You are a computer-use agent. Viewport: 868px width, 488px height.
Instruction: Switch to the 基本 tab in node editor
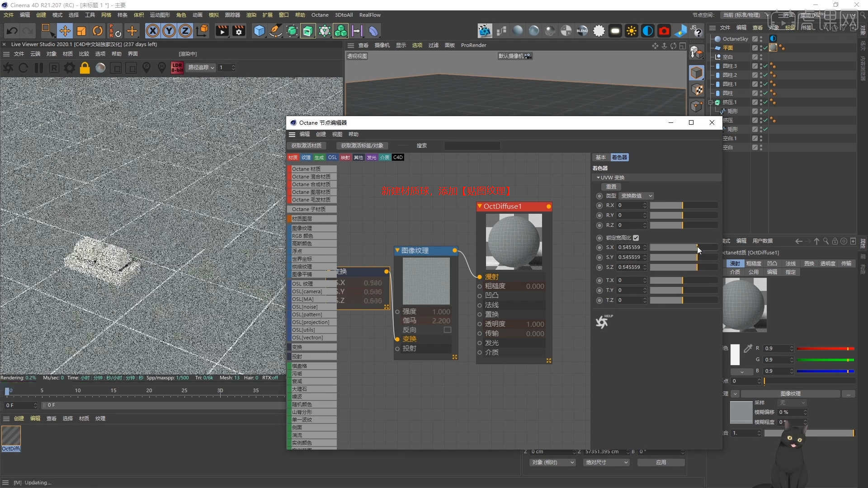(600, 157)
